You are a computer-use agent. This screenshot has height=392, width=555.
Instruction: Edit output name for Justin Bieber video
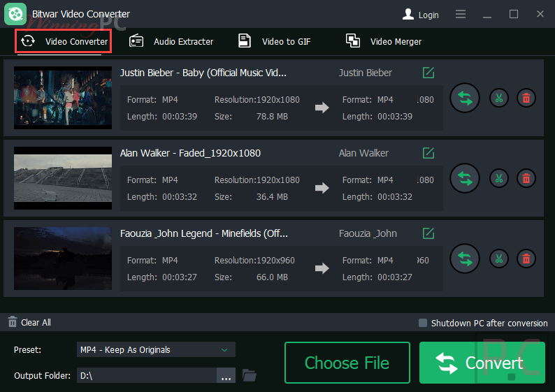pos(428,73)
